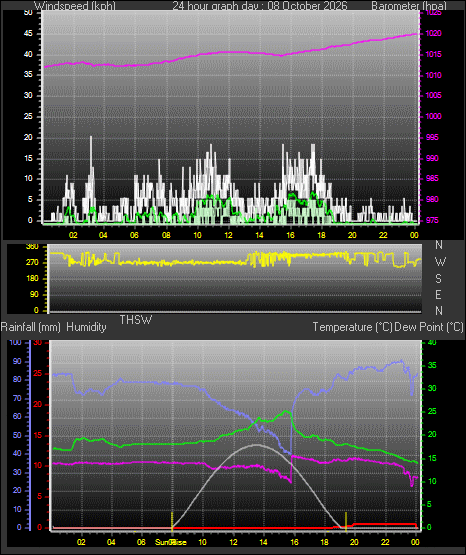Viewport: 466px width, 555px height.
Task: Click the Windspeed (kph) axis title
Action: click(x=75, y=5)
